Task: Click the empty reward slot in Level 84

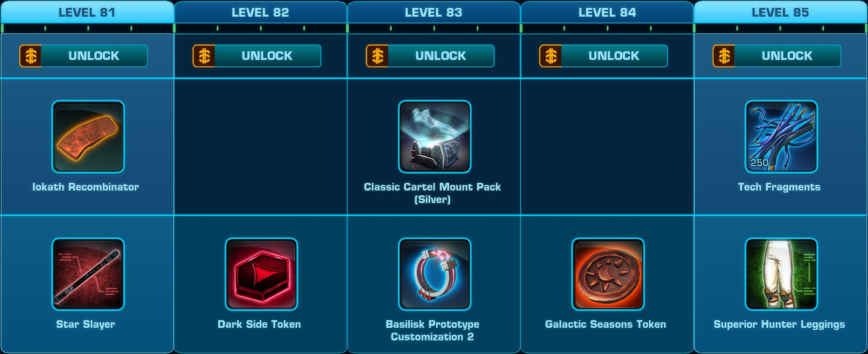Action: pos(607,147)
